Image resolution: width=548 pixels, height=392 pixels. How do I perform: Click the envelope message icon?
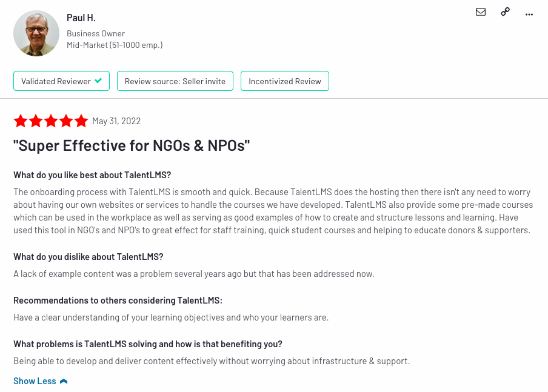coord(481,12)
